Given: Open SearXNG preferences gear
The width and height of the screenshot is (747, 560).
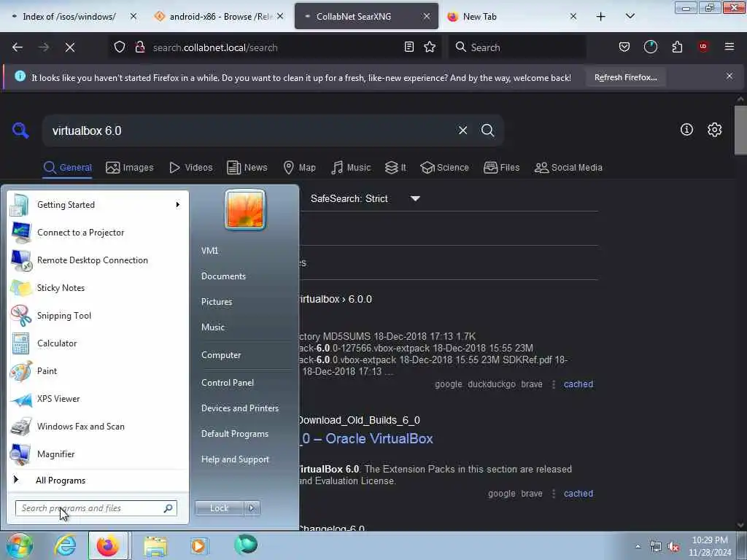Looking at the screenshot, I should pos(714,130).
